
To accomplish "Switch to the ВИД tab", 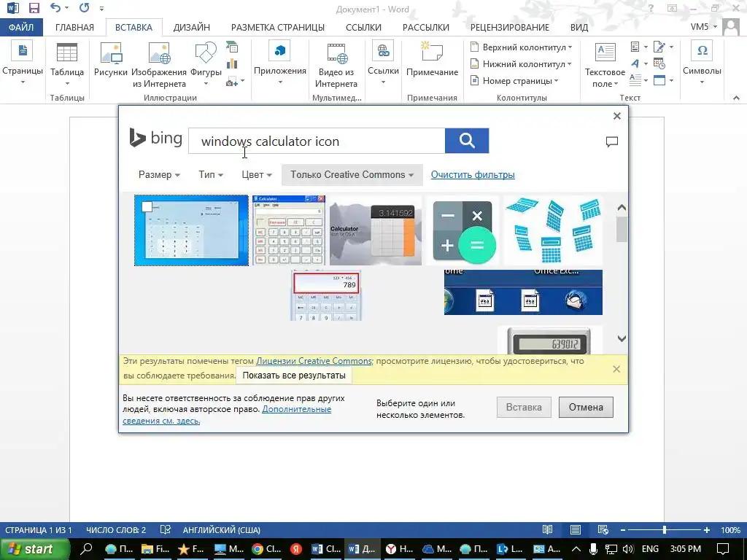I will point(579,27).
